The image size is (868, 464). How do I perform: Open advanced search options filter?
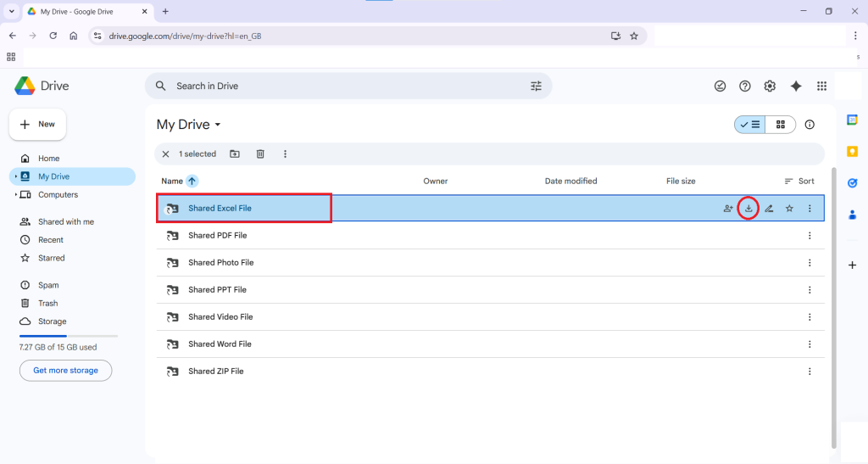tap(536, 86)
